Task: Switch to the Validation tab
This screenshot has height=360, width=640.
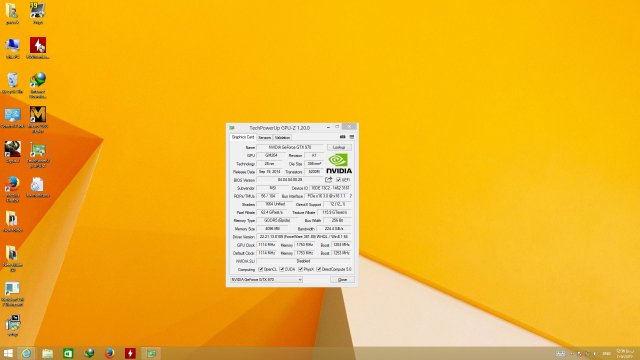Action: [x=282, y=138]
